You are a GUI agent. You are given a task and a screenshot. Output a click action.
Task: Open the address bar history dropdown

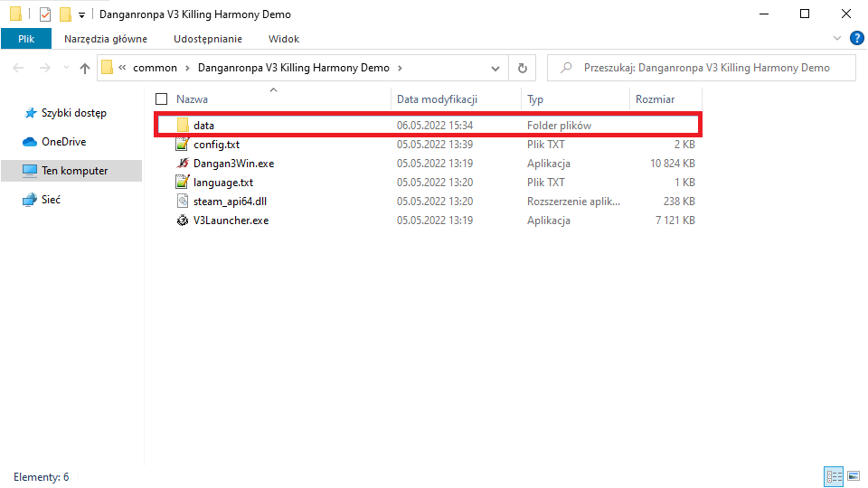(495, 68)
